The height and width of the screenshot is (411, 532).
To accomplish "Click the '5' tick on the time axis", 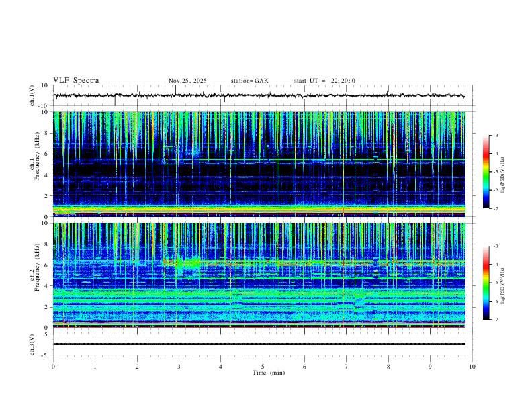I will pos(263,367).
